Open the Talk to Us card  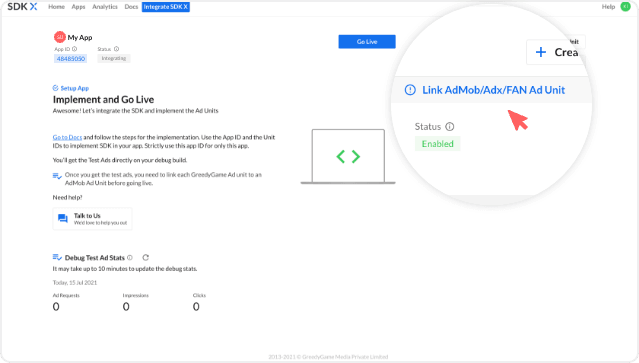pos(93,219)
